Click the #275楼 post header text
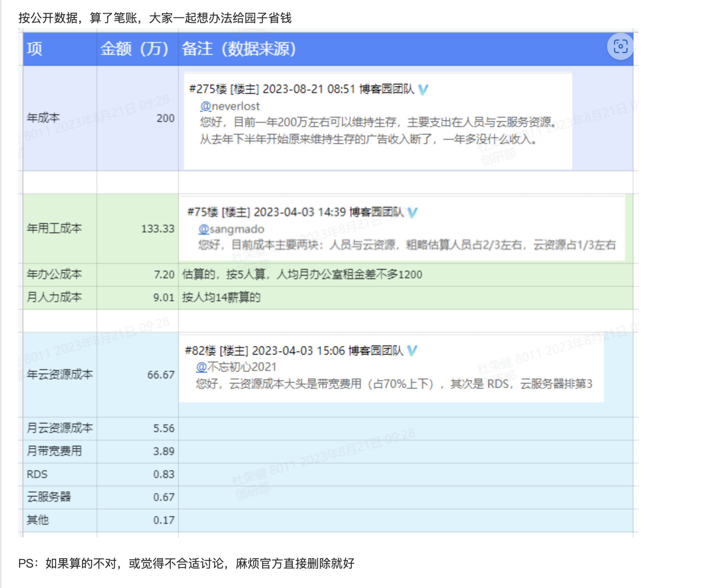 (272, 89)
